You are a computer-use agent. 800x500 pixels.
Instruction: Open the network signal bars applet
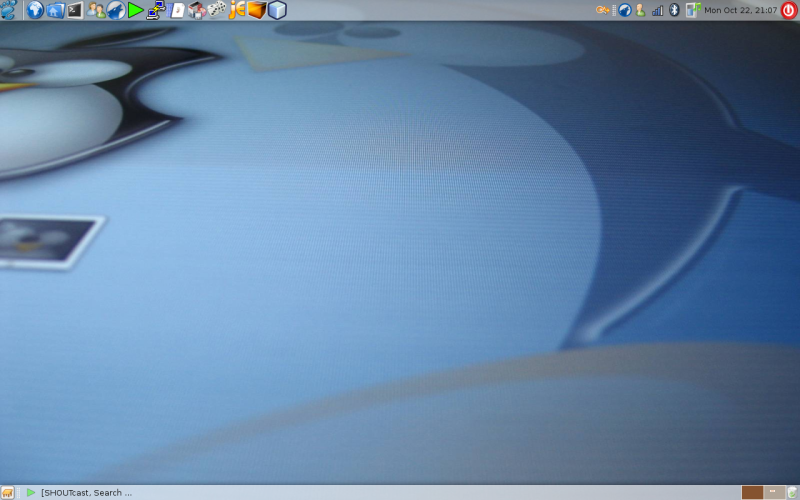[x=658, y=10]
